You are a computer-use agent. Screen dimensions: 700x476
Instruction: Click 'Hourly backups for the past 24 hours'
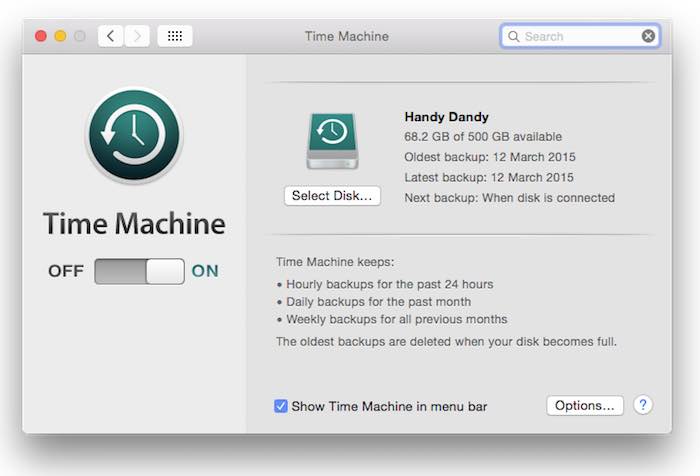coord(389,284)
